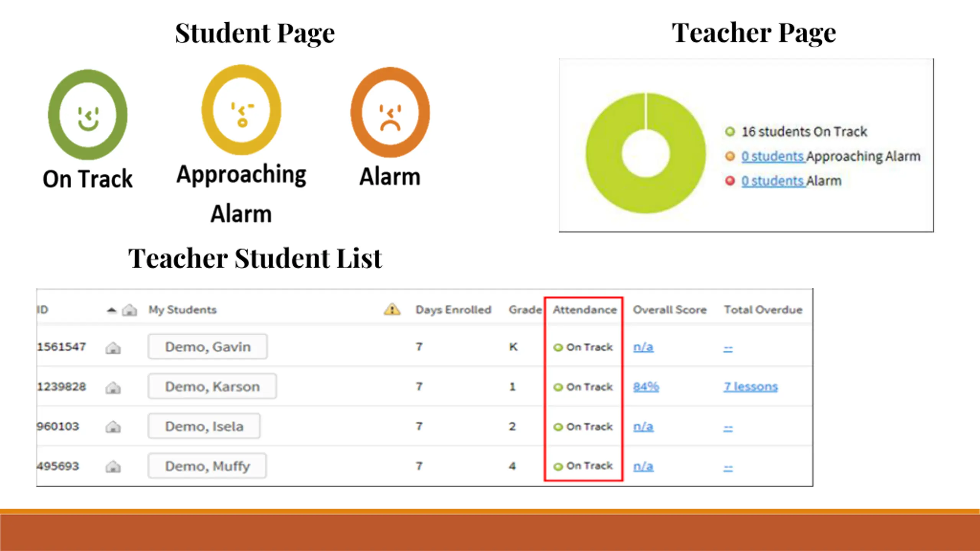Click the house icon in Demo, Gavin row
The width and height of the screenshot is (980, 551).
click(x=113, y=348)
